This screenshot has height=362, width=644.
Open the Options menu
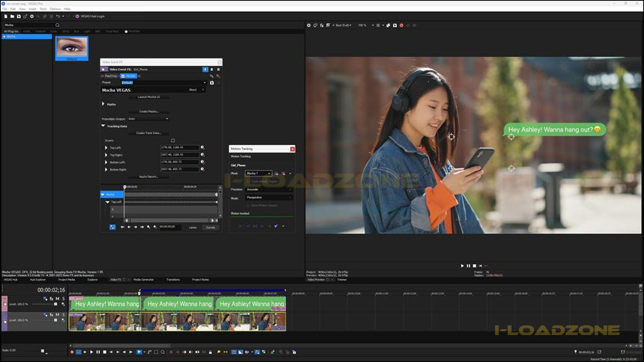pyautogui.click(x=55, y=9)
